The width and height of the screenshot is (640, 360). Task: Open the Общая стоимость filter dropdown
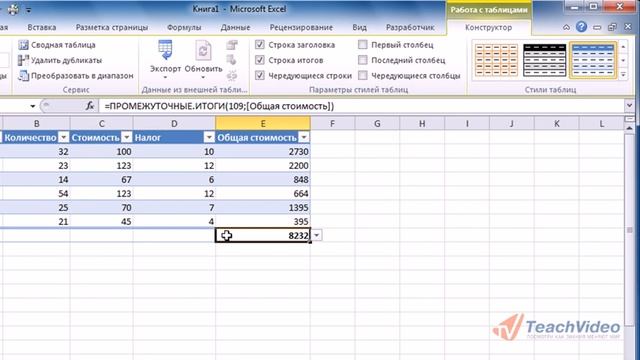[x=304, y=138]
